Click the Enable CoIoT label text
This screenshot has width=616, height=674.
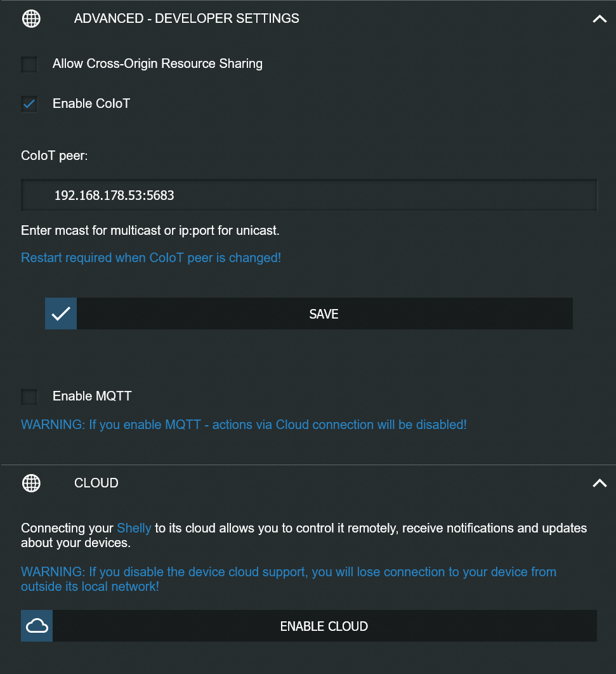91,103
